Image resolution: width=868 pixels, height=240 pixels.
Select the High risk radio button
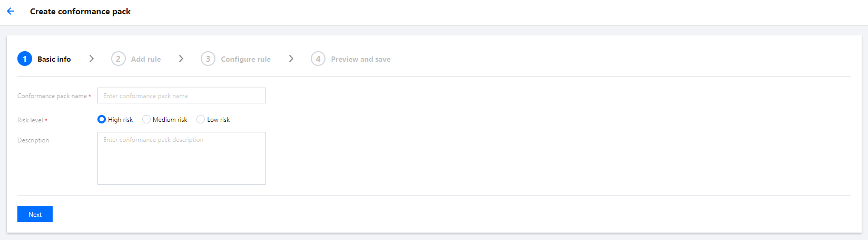[102, 119]
